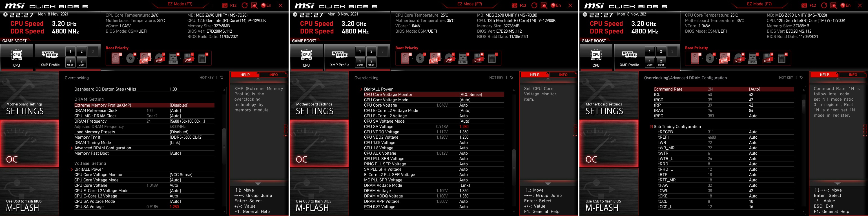This screenshot has width=868, height=216.
Task: Open CPU Core Voltage Monitor [VCC Sense], middle screen
Action: coord(434,94)
